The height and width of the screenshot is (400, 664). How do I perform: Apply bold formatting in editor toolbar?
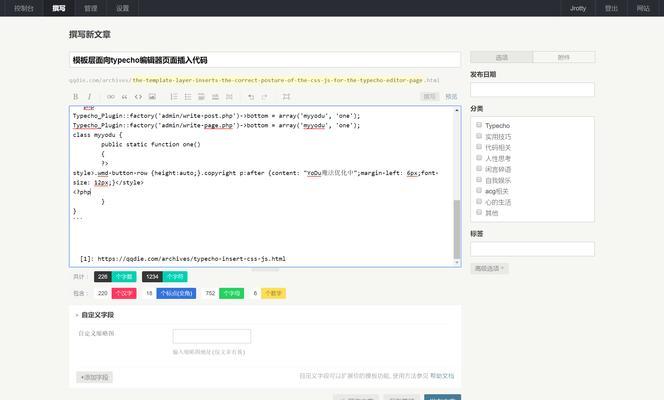[76, 97]
